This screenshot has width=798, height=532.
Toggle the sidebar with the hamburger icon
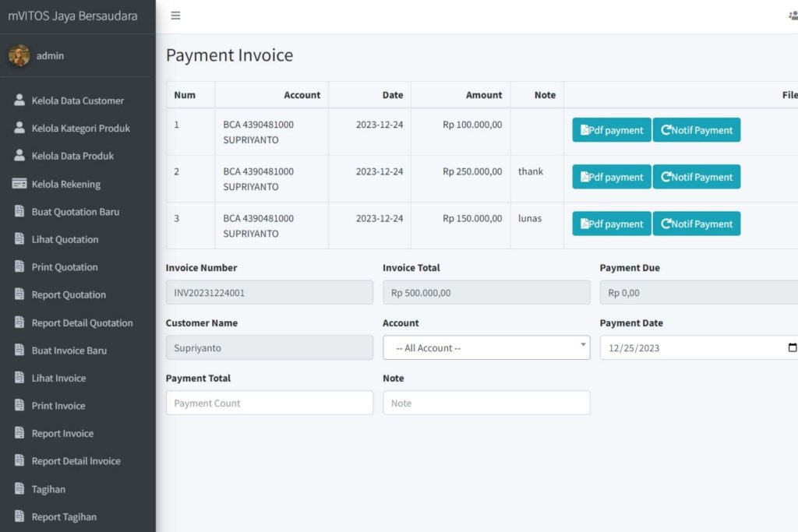coord(175,15)
